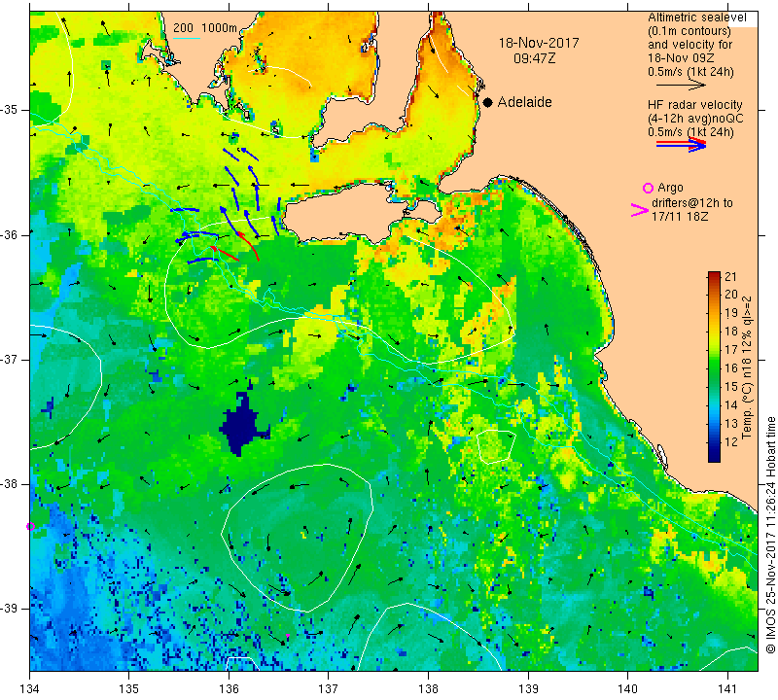Click the '138' longitude axis label
This screenshot has width=778, height=700.
pyautogui.click(x=428, y=688)
